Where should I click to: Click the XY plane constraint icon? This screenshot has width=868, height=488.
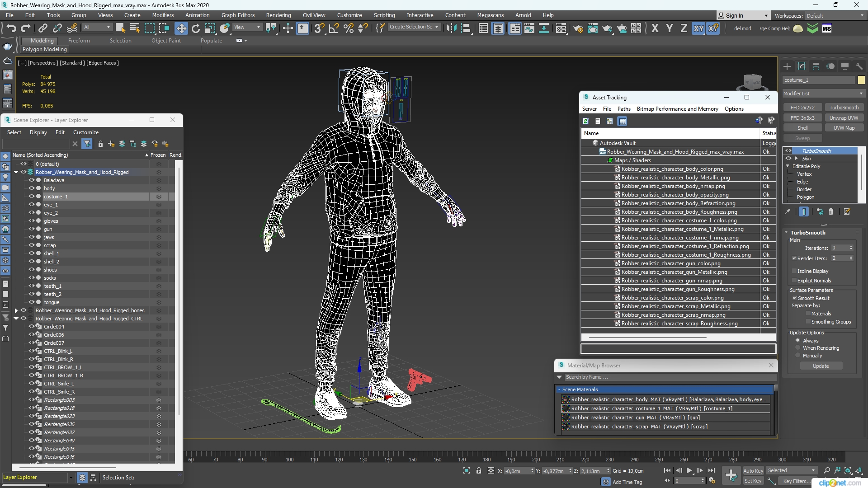tap(698, 28)
